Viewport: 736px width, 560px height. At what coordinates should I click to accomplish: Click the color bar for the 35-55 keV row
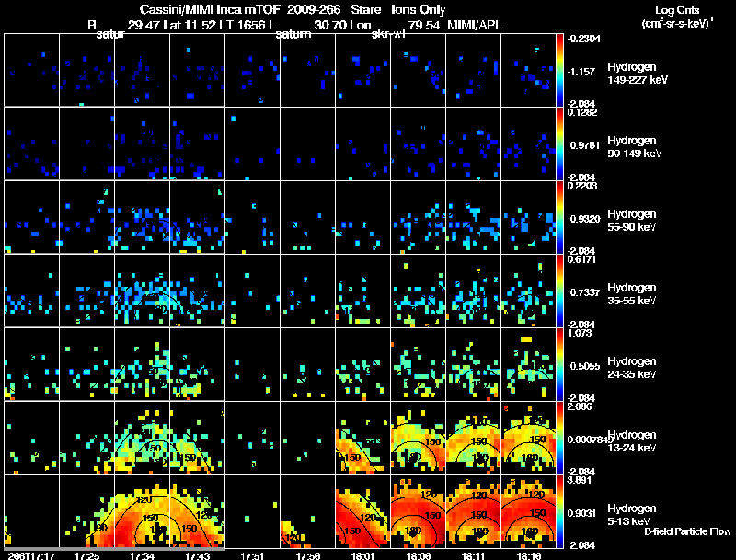pyautogui.click(x=559, y=291)
